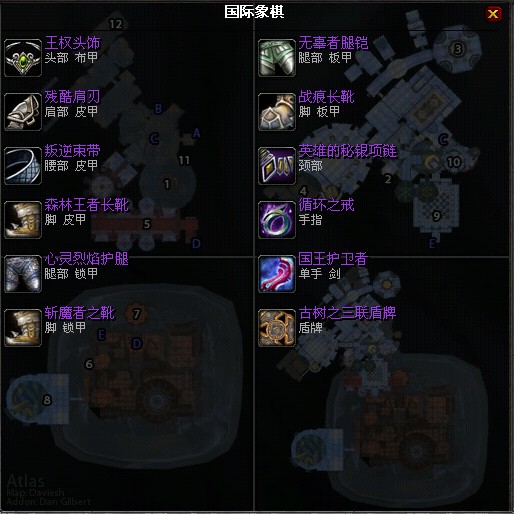
Task: Click the 循环之戒 item name
Action: 326,205
